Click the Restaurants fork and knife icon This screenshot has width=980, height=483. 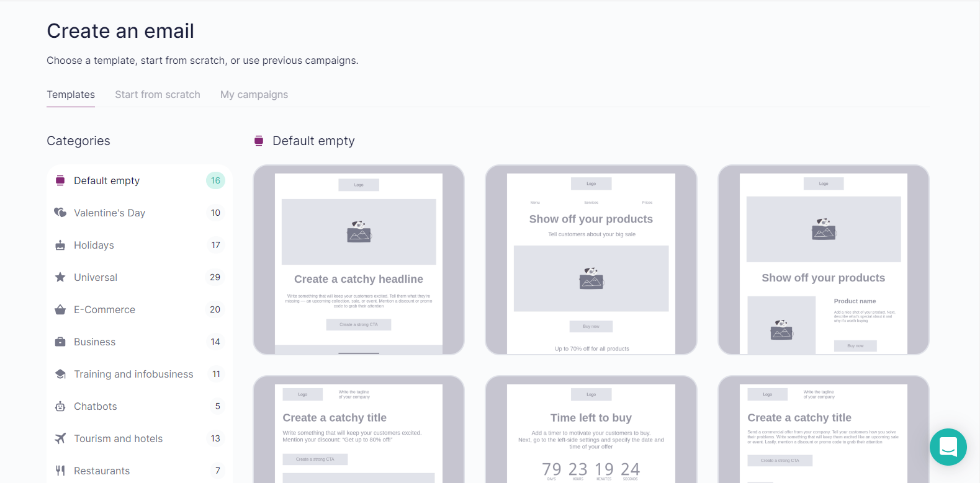tap(60, 471)
